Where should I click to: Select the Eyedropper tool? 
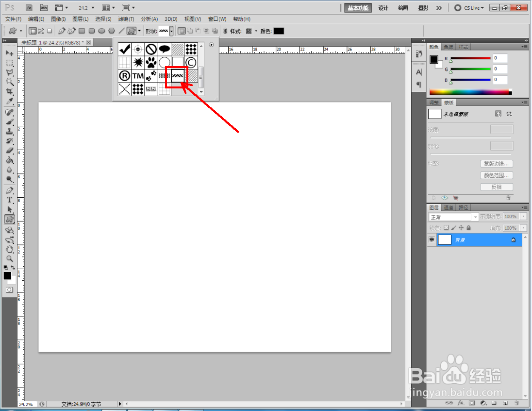pyautogui.click(x=10, y=101)
